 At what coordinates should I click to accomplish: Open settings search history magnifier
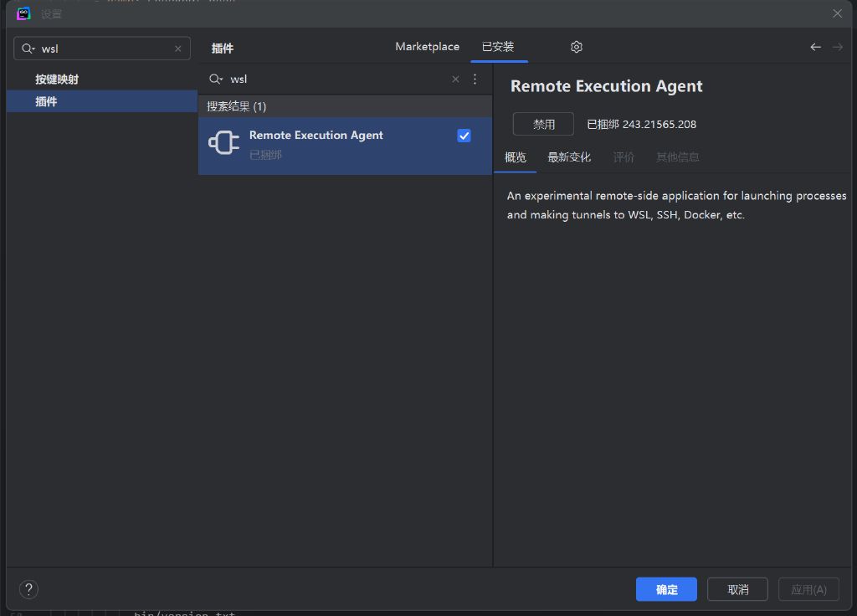tap(28, 49)
